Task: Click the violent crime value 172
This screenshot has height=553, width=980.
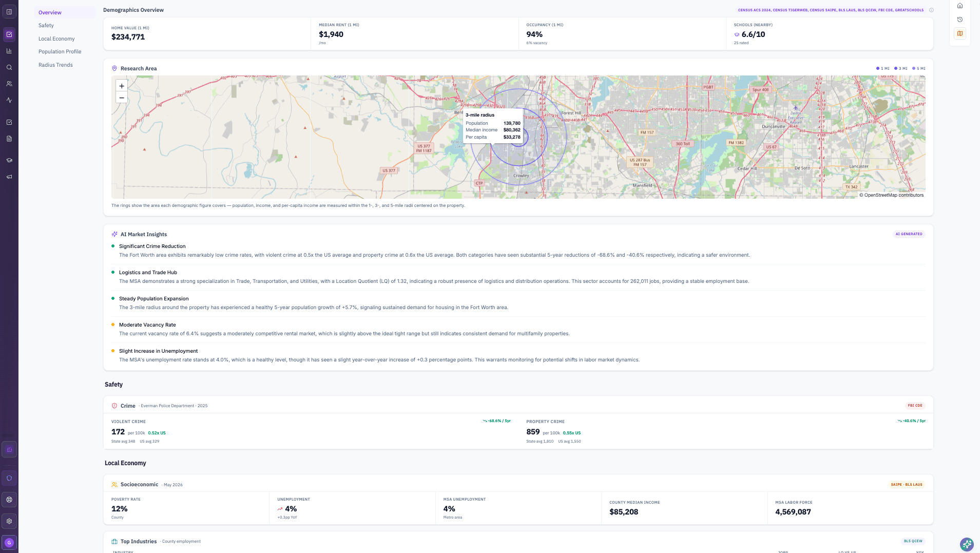Action: click(x=118, y=432)
